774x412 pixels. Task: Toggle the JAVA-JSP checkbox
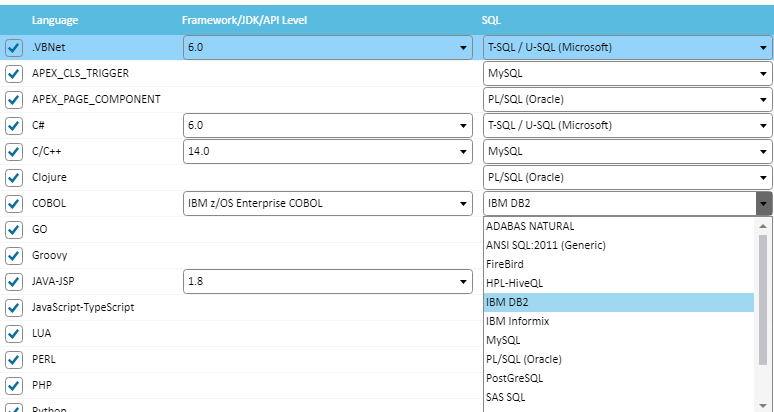pyautogui.click(x=13, y=282)
